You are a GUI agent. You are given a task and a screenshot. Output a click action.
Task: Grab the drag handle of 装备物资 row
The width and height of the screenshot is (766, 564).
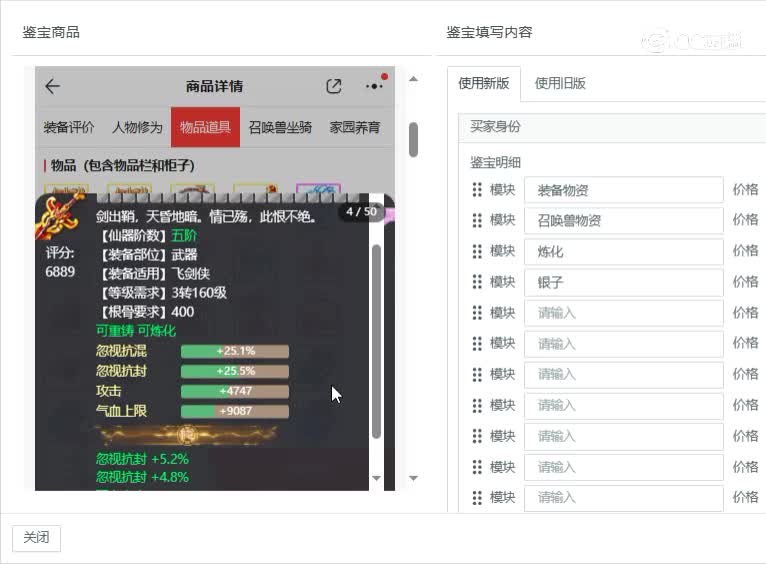point(477,189)
